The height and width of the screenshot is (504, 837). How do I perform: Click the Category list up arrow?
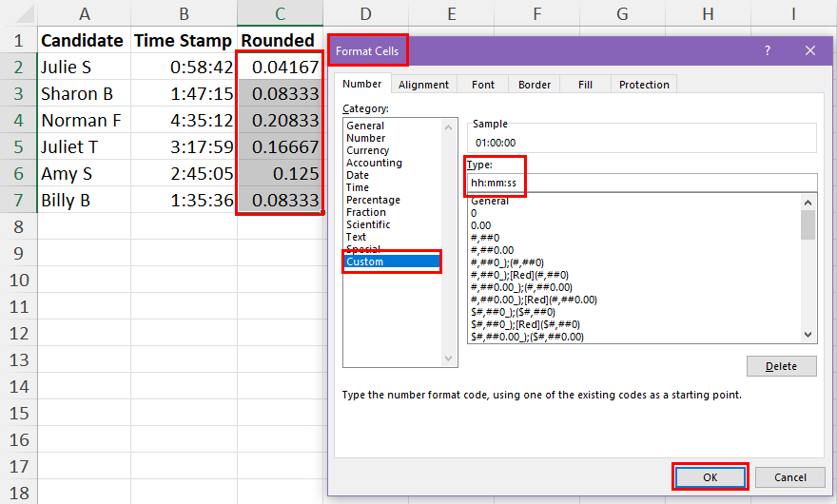point(448,127)
